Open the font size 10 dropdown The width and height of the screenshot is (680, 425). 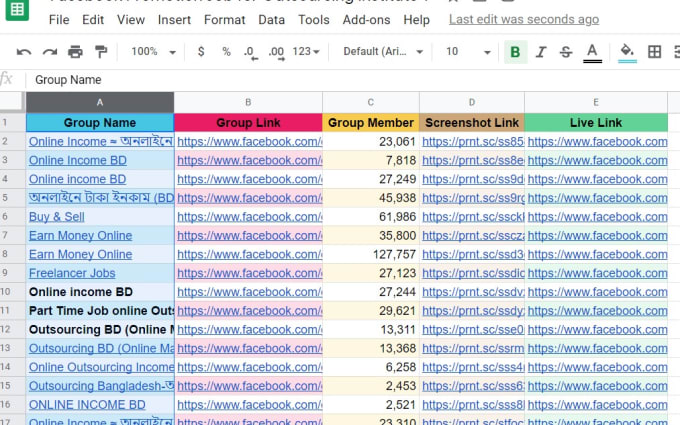(x=468, y=52)
